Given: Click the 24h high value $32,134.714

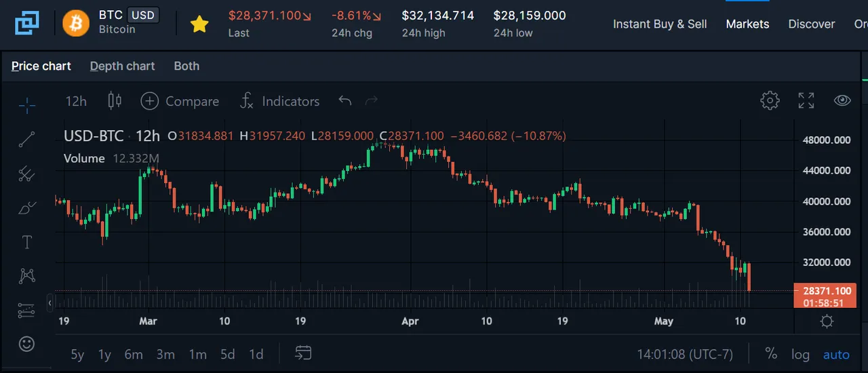Looking at the screenshot, I should click(438, 15).
